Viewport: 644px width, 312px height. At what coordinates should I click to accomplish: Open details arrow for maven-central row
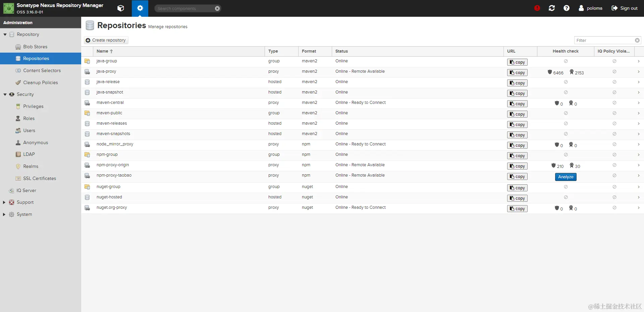tap(639, 103)
